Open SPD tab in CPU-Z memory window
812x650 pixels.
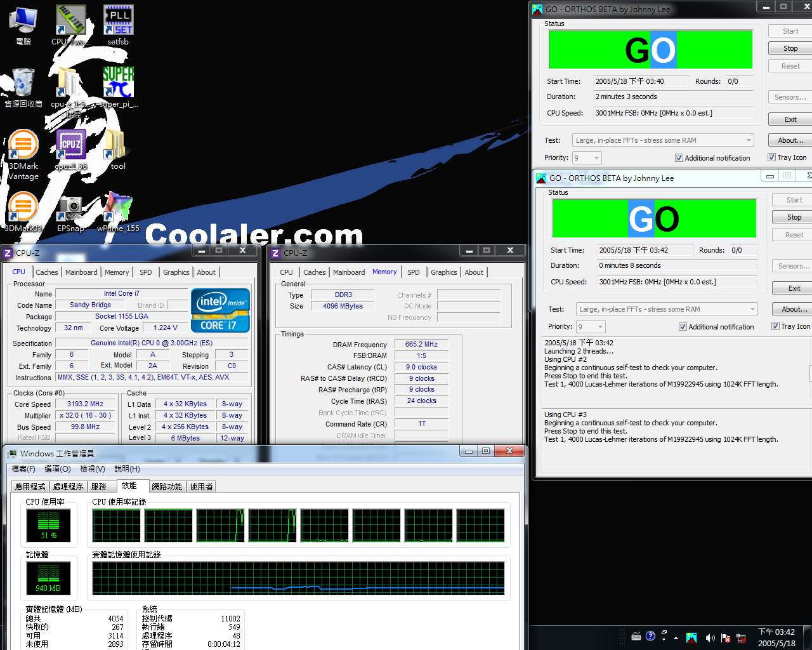[x=414, y=272]
